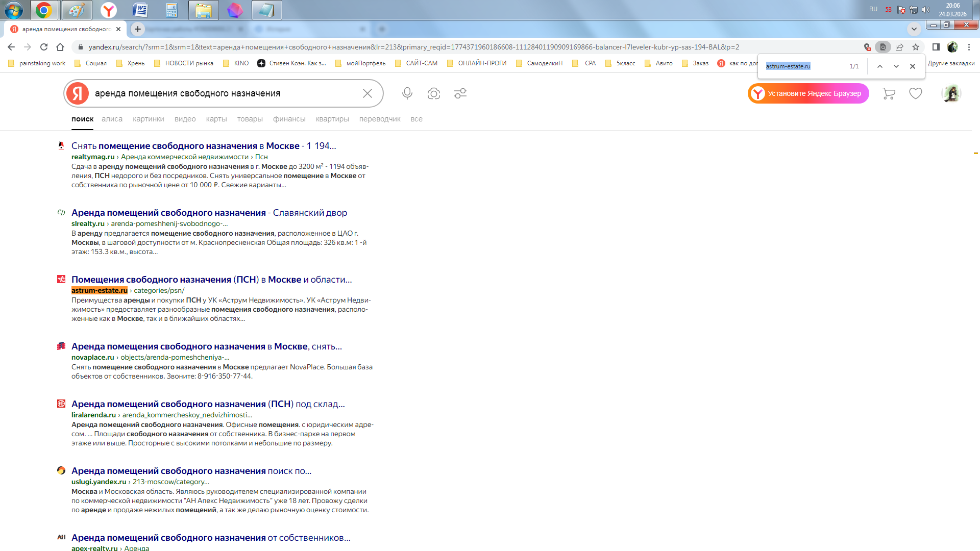The height and width of the screenshot is (551, 980).
Task: Expand the tab search dropdown arrow
Action: [914, 29]
